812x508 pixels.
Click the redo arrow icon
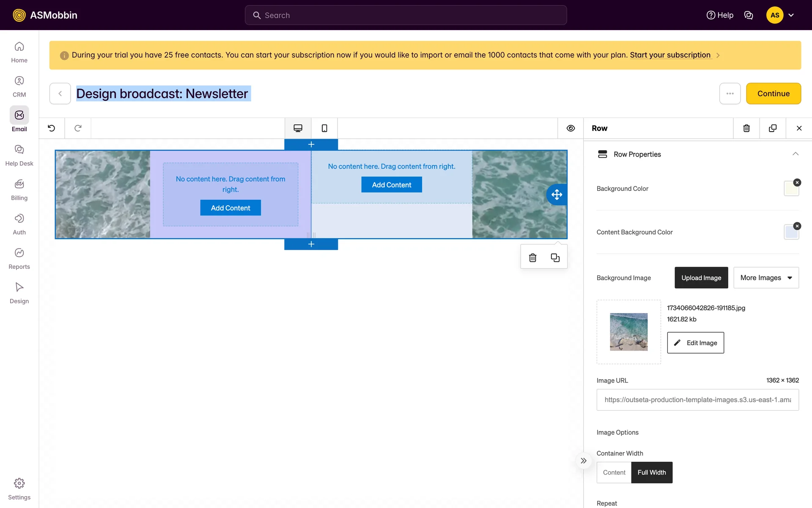(78, 128)
